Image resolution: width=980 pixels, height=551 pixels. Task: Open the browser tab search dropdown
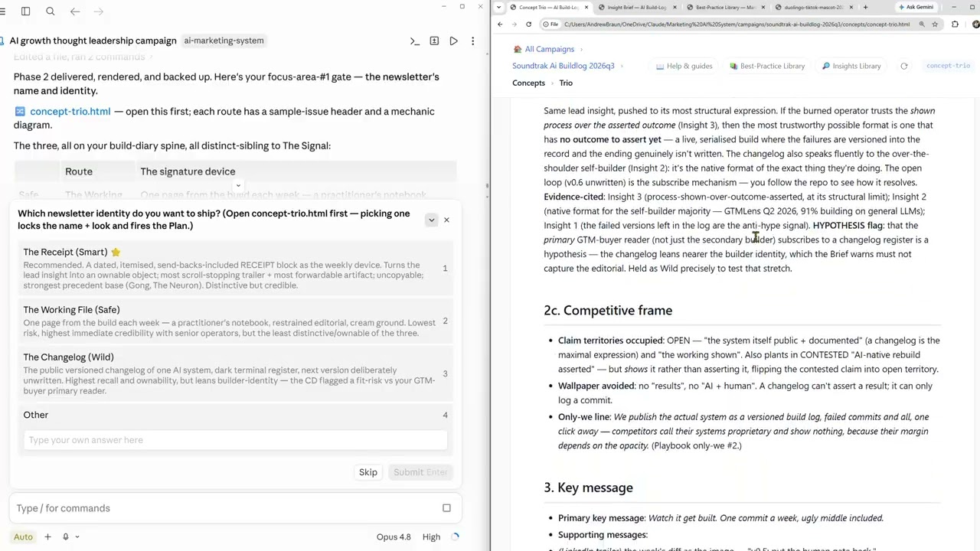pos(501,7)
